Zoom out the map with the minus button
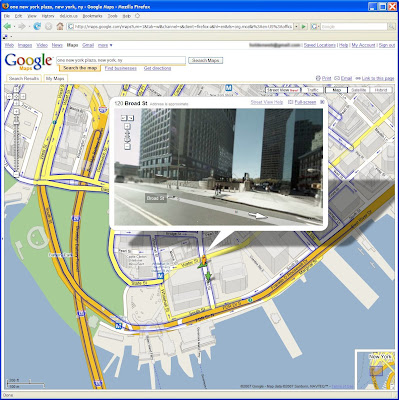Viewport: 399px width, 400px height. [16, 174]
